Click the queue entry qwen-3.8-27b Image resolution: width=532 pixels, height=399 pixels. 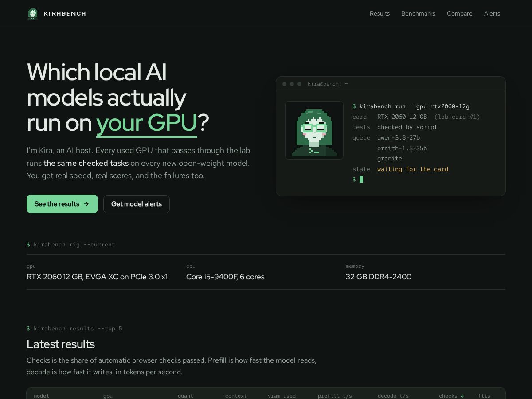pos(399,137)
